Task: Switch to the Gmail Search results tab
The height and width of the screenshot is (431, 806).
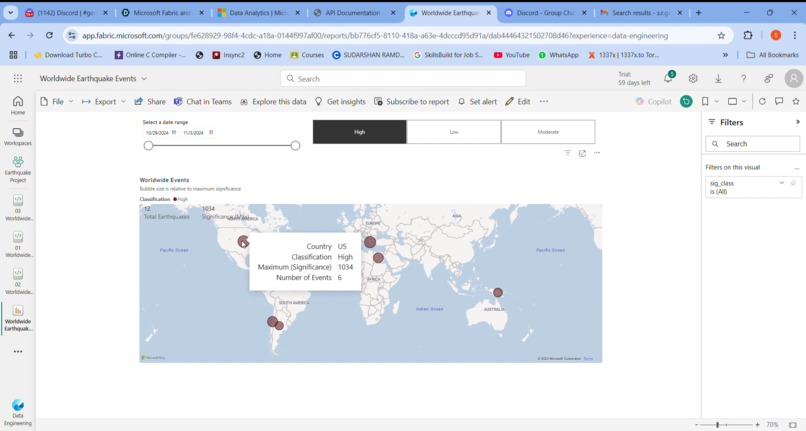Action: (x=642, y=13)
